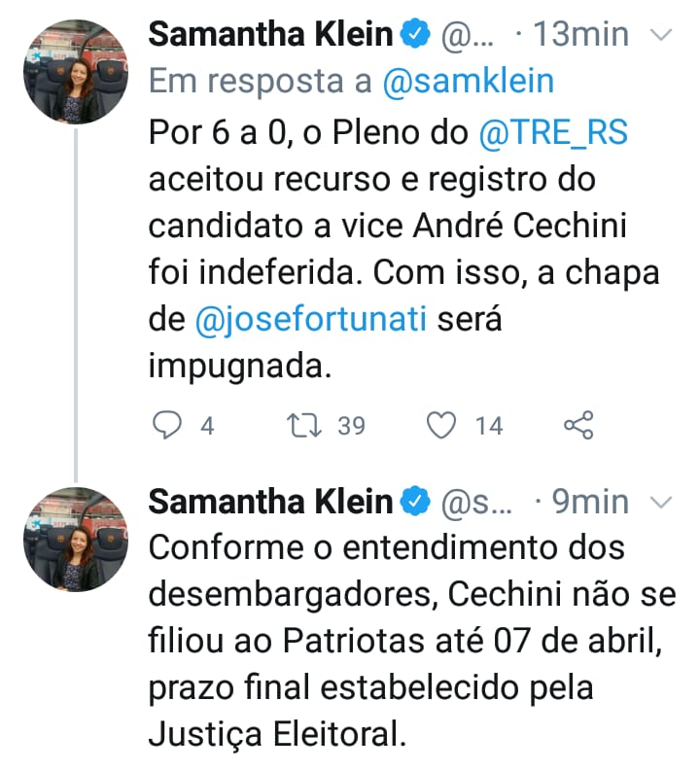Click the verified badge on the 13min tweet
The height and width of the screenshot is (771, 700).
tap(415, 35)
